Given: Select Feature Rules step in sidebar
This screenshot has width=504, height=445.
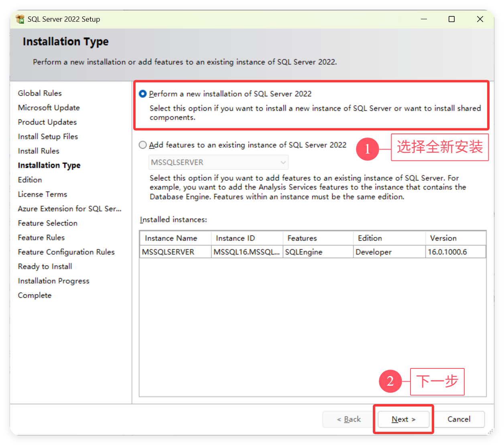Looking at the screenshot, I should [41, 237].
